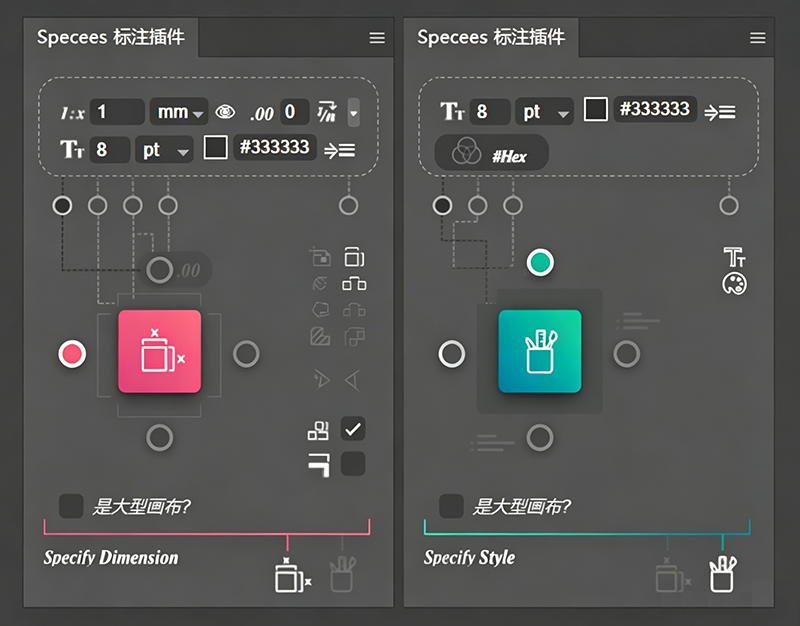This screenshot has height=626, width=800.
Task: Open the left panel hamburger menu
Action: click(377, 38)
